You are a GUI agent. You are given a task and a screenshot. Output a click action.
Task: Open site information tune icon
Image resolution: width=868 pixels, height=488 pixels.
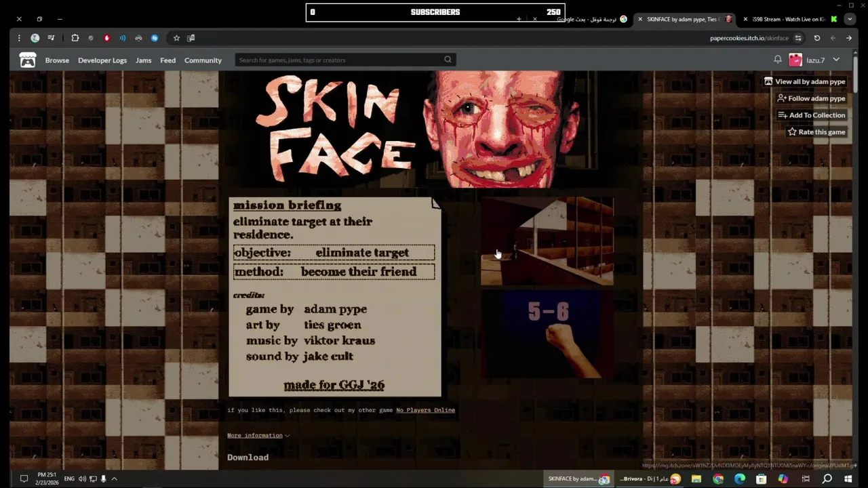pos(798,38)
